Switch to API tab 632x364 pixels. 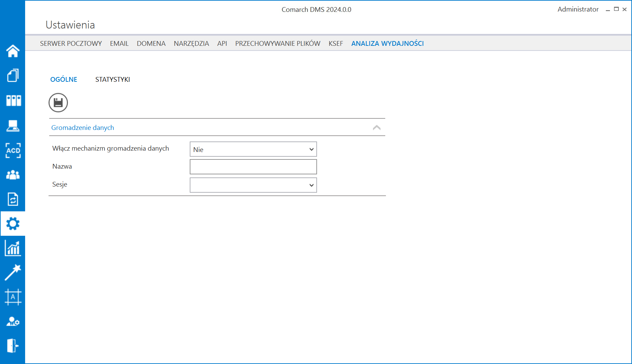(222, 43)
